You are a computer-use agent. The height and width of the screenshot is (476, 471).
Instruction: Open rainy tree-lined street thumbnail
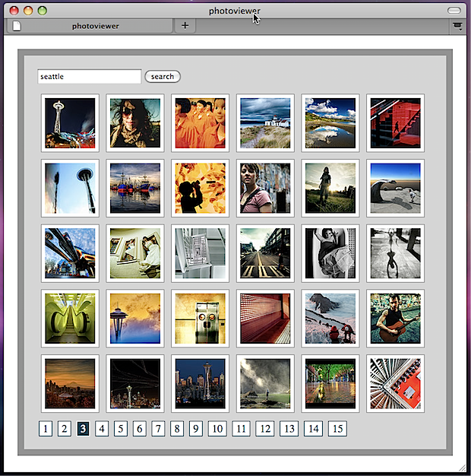330,384
